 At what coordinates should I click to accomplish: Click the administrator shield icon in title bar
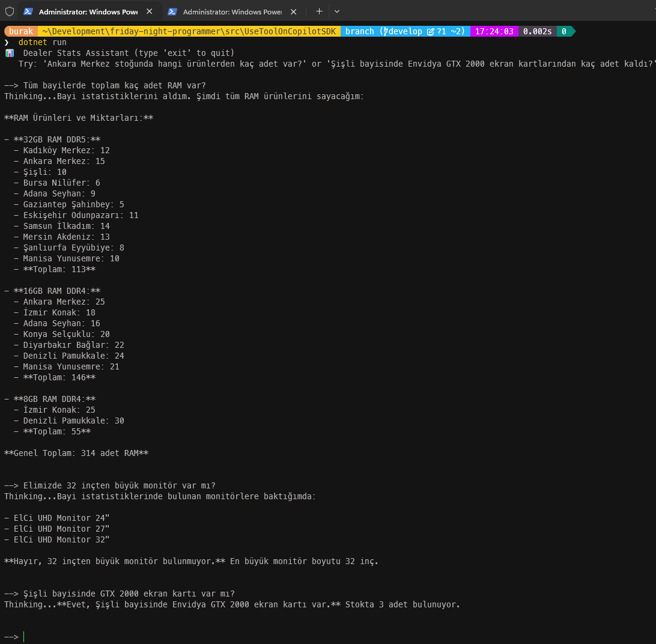click(x=10, y=11)
